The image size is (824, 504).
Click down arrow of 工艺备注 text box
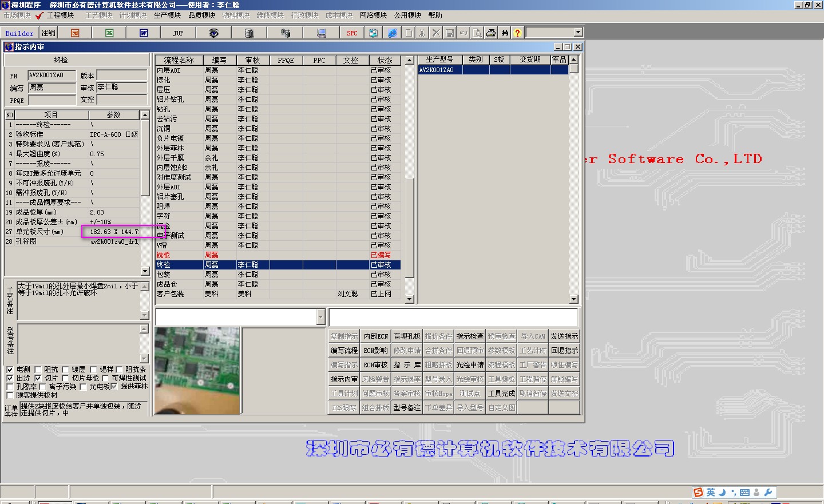coord(144,315)
